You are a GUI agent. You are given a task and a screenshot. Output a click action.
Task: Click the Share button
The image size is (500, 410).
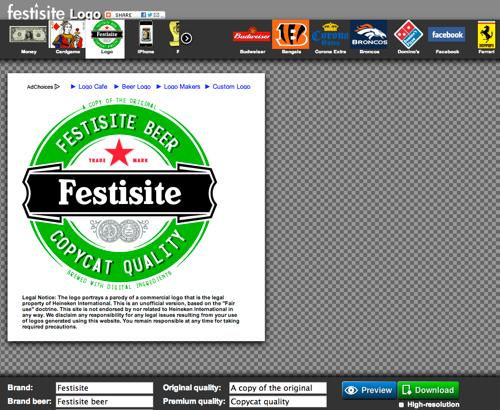(x=120, y=15)
